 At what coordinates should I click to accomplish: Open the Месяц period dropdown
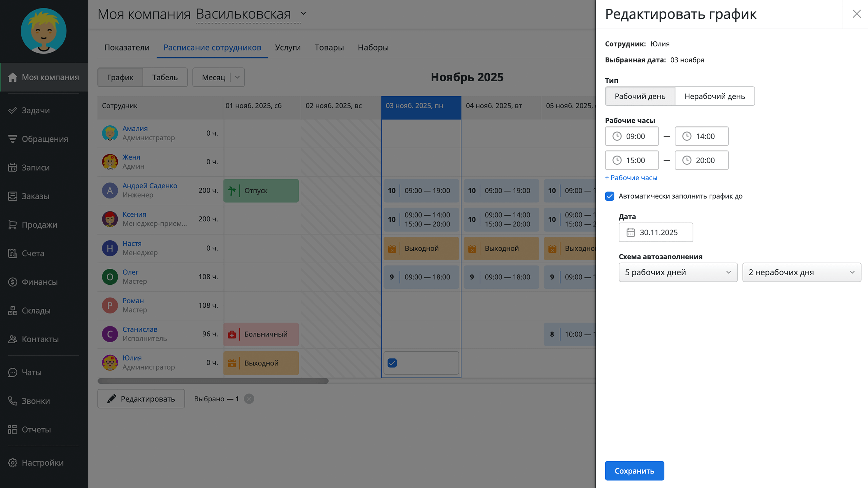218,77
